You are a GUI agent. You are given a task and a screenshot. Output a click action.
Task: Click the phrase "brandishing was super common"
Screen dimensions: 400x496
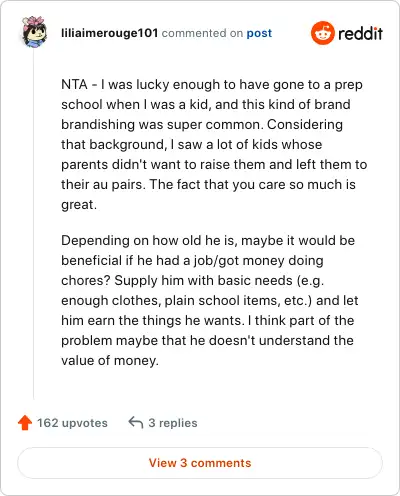(160, 124)
